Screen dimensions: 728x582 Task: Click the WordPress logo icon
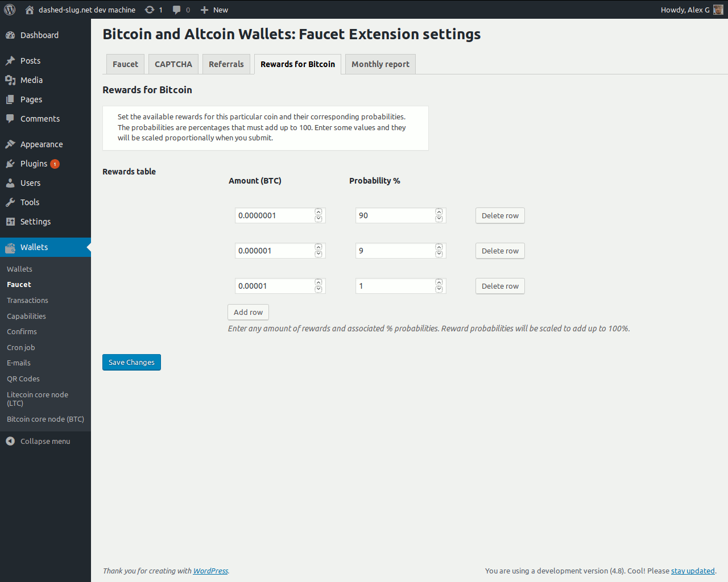pyautogui.click(x=10, y=10)
